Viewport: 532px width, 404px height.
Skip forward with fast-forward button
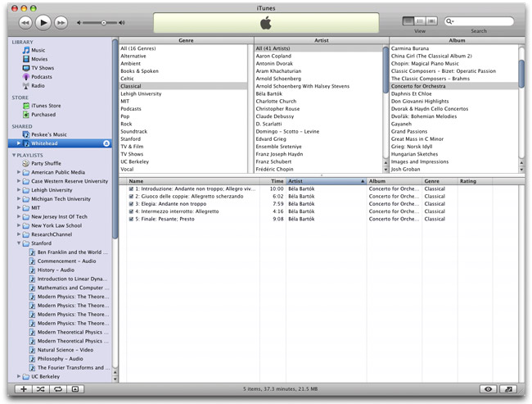pyautogui.click(x=61, y=23)
